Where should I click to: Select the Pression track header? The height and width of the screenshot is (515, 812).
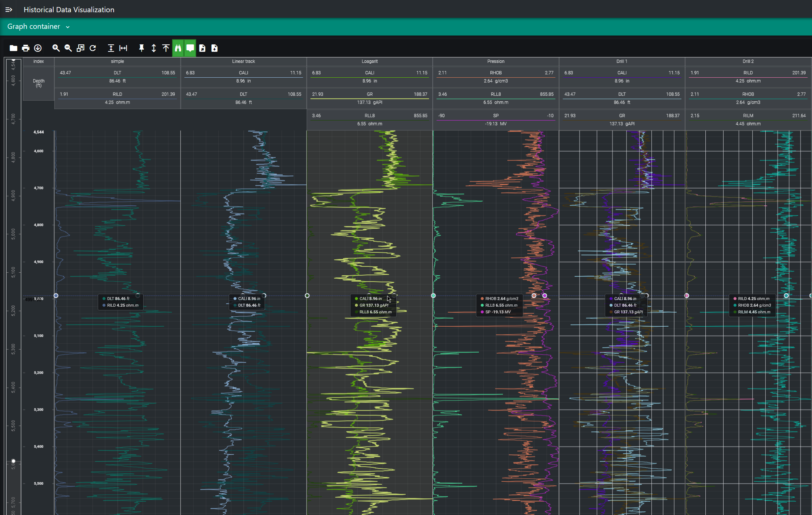[x=496, y=61]
